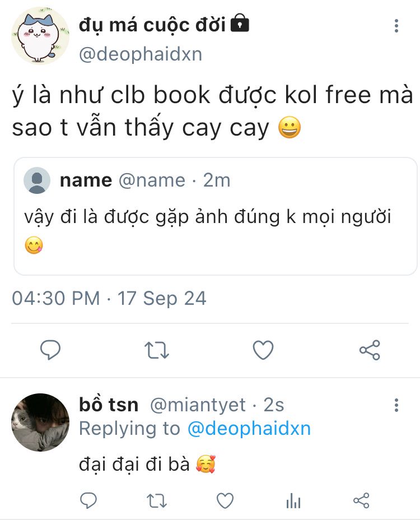Tap the @deophaidxn mention in reply
Viewport: 420px width, 520px height.
click(x=249, y=428)
